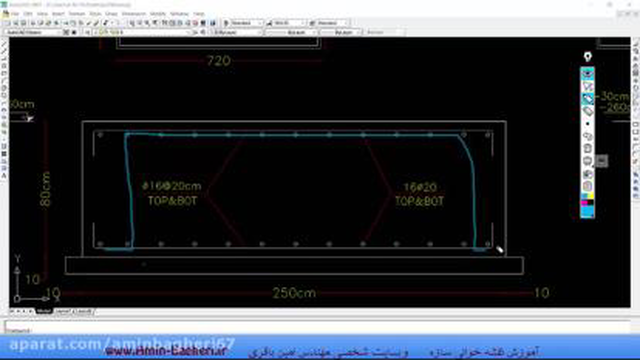Click the 250cm dimension text
Image resolution: width=640 pixels, height=360 pixels.
pyautogui.click(x=294, y=293)
